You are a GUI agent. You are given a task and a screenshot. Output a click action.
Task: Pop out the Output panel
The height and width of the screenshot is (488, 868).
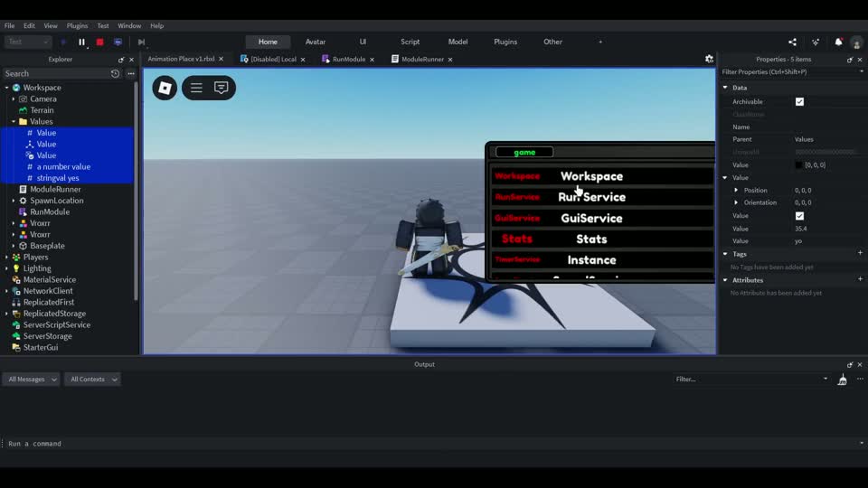[x=850, y=364]
